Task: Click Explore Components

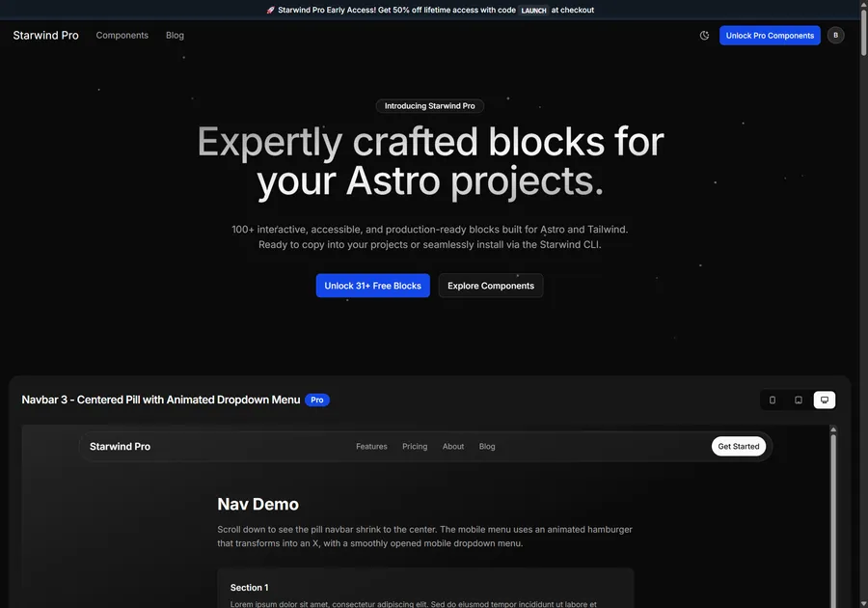Action: 491,285
